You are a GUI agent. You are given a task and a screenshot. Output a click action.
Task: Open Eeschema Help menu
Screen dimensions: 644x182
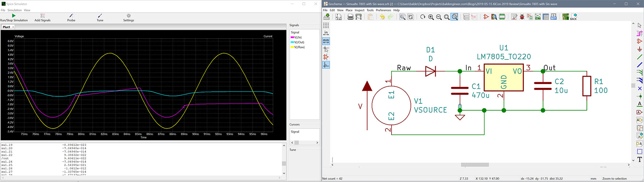coord(396,10)
